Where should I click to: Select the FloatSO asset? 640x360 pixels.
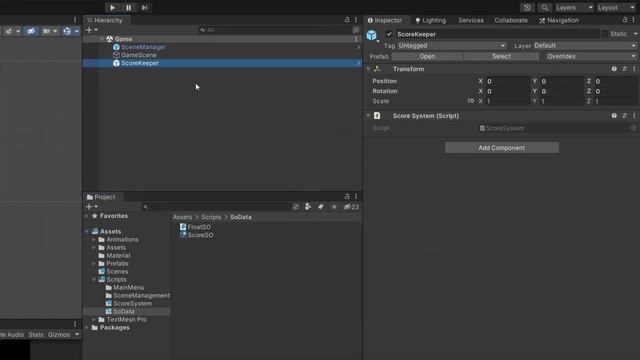(196, 227)
